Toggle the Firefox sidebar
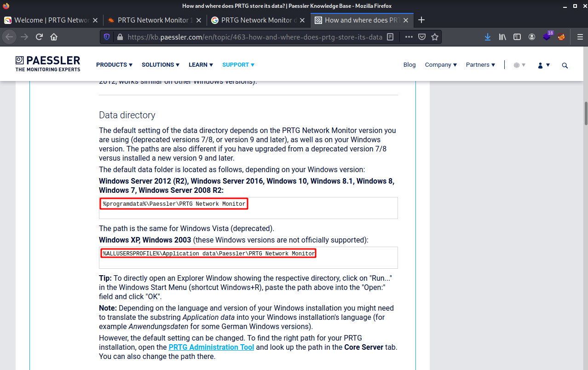The width and height of the screenshot is (588, 370). point(517,37)
